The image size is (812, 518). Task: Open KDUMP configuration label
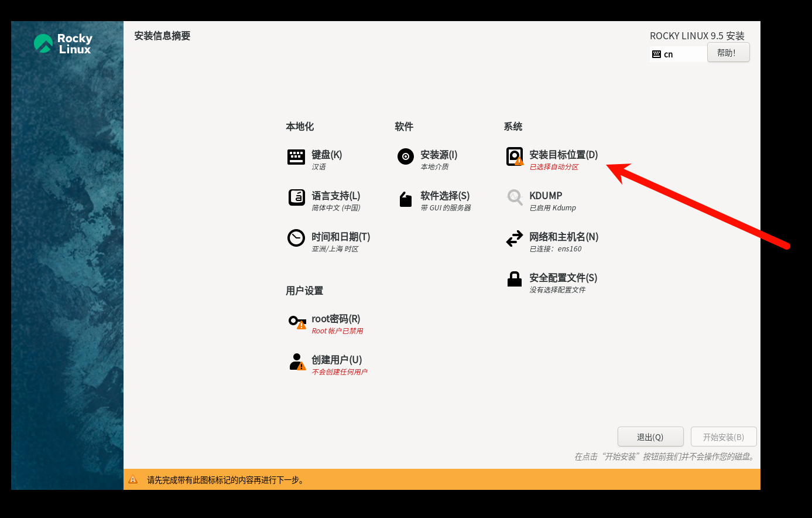click(546, 196)
